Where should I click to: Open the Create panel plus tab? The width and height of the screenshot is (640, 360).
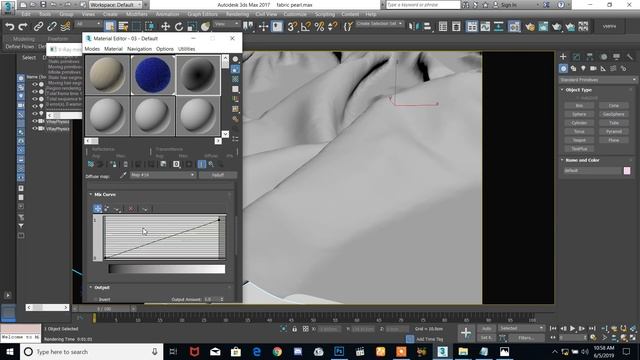563,57
